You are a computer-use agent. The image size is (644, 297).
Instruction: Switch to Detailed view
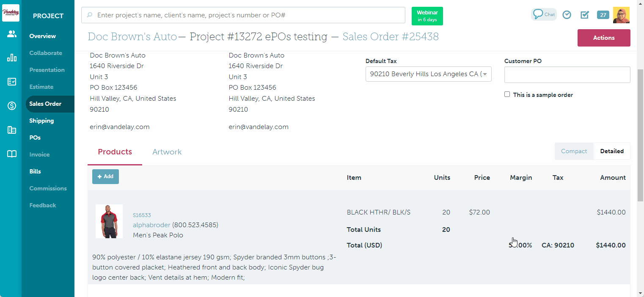click(x=611, y=151)
